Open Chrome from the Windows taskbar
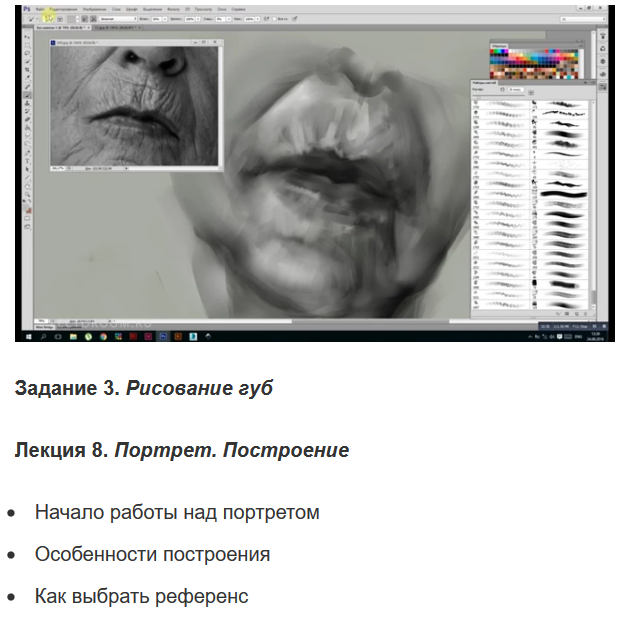 pyautogui.click(x=103, y=336)
